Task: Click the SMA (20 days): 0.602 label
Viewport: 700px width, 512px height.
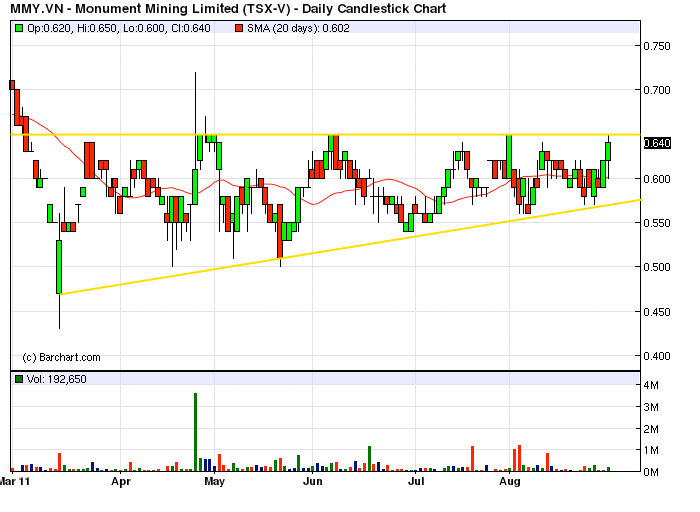Action: (x=298, y=28)
